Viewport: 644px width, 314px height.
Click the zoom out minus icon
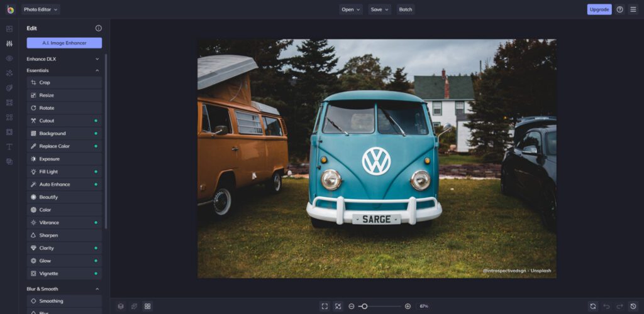352,306
